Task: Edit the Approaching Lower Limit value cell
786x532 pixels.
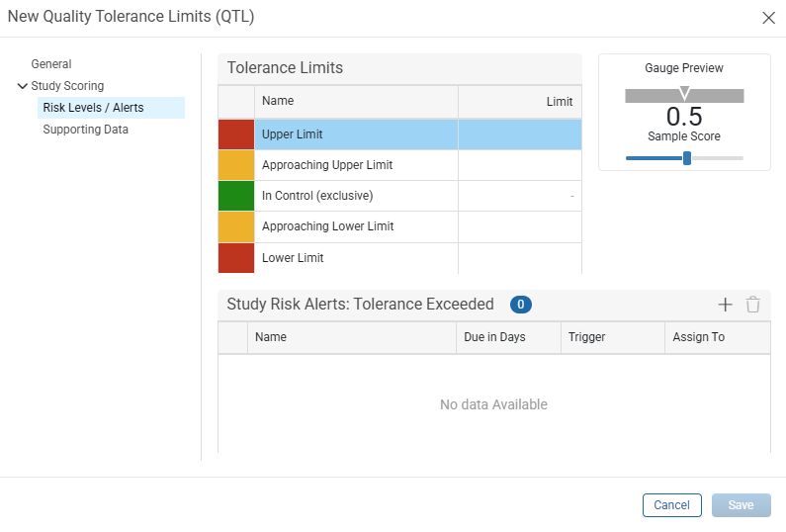Action: coord(520,226)
